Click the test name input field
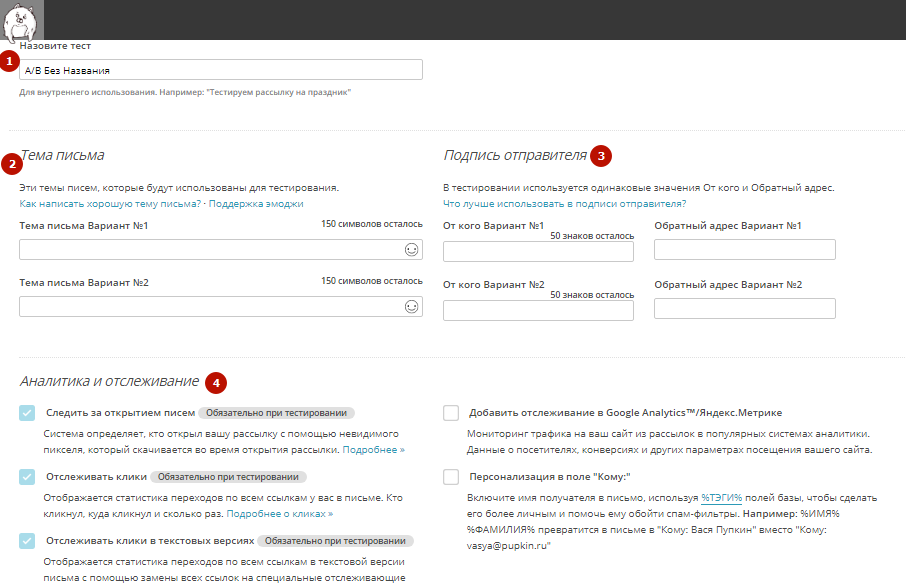This screenshot has height=584, width=906. pyautogui.click(x=221, y=70)
